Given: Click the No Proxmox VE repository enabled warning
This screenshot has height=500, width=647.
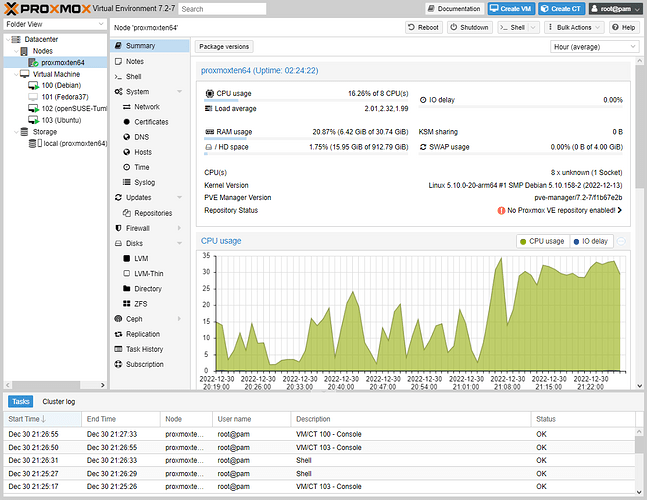Looking at the screenshot, I should 560,210.
